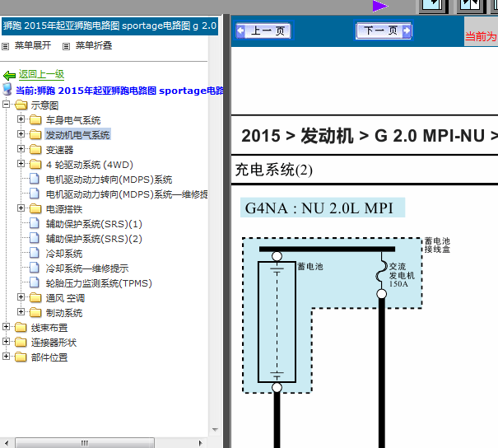Viewport: 498px width, 448px height.
Task: Expand the 变速器 folder
Action: [21, 149]
